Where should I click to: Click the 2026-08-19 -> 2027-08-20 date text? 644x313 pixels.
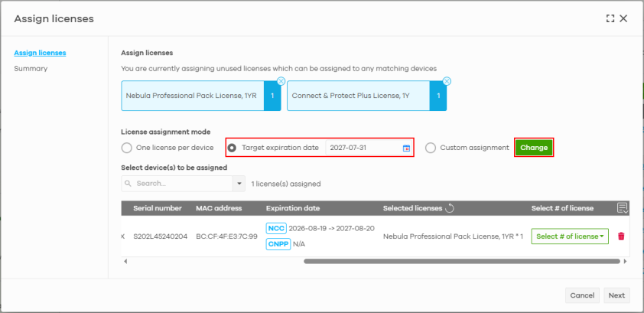[x=331, y=228]
